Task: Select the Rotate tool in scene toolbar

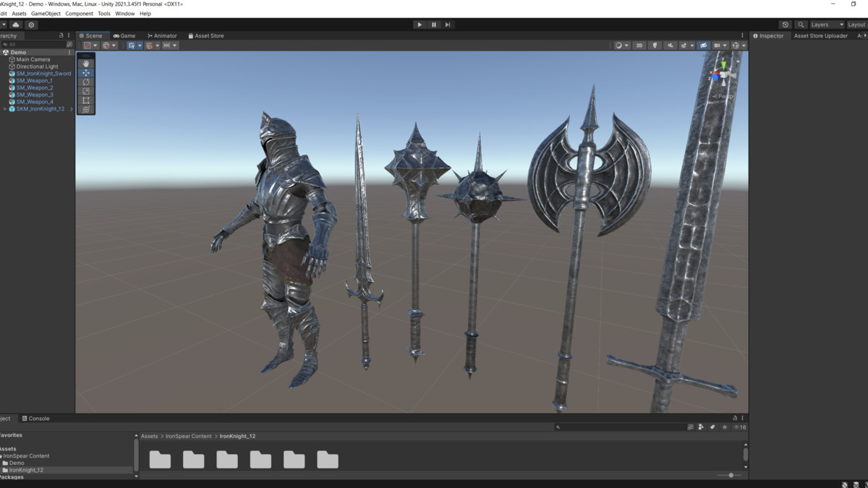Action: (86, 82)
